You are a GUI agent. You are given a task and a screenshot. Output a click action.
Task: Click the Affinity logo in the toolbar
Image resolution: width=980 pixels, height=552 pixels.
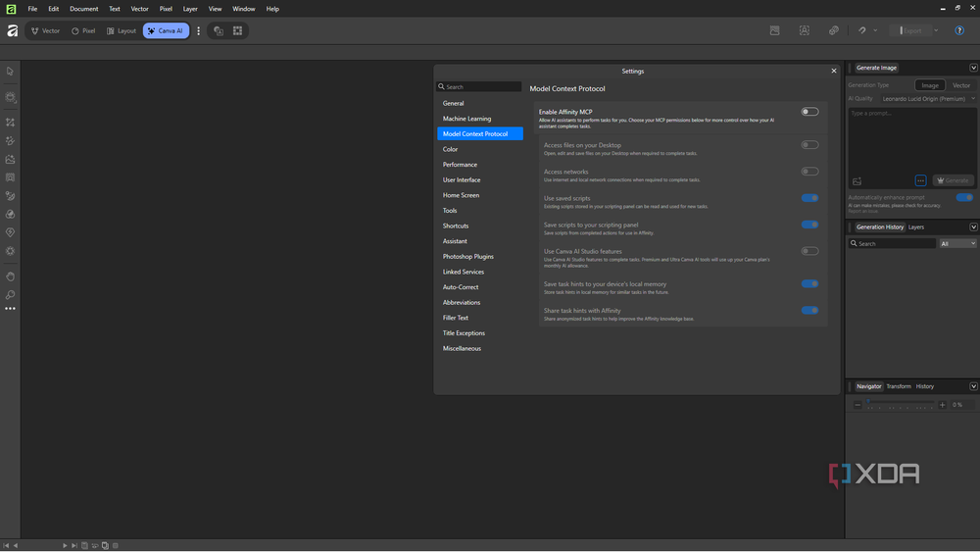[12, 30]
